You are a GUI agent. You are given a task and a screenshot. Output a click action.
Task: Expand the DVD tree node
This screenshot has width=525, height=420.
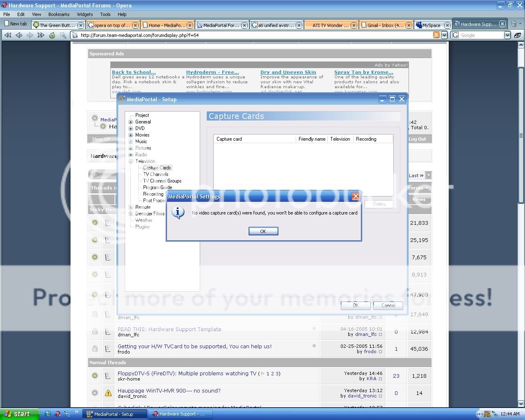(x=131, y=128)
